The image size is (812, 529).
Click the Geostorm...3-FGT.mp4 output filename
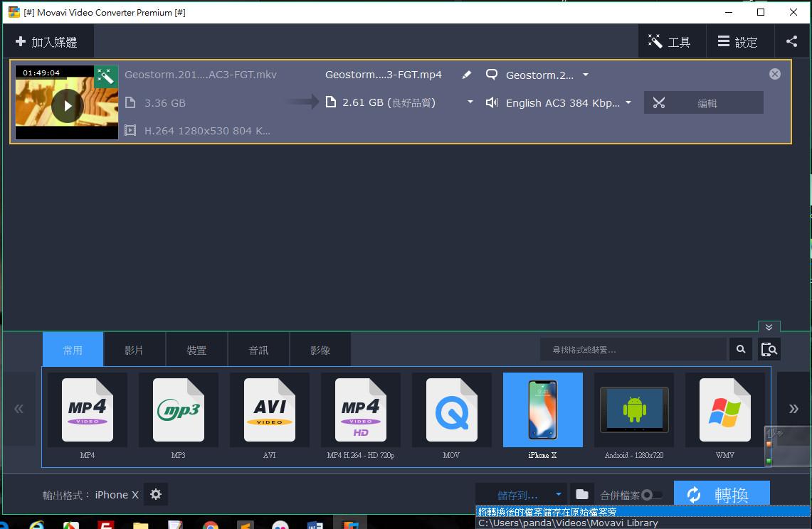pyautogui.click(x=383, y=75)
